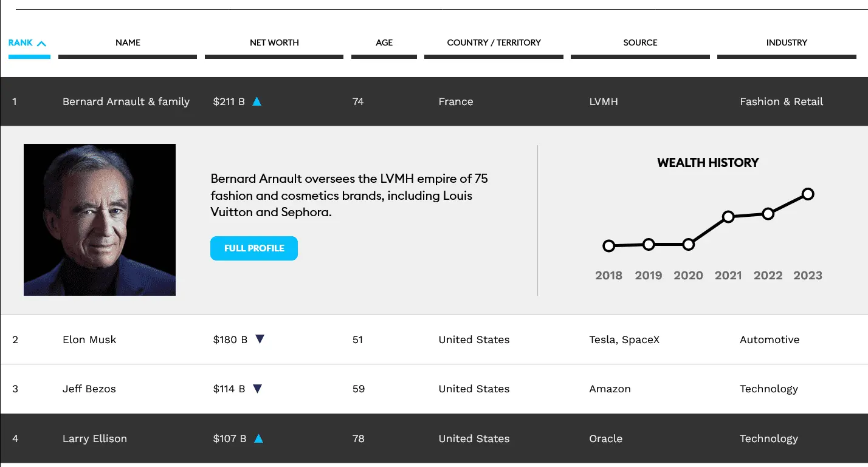Collapse the Bernard Arnault & family row
The height and width of the screenshot is (467, 868).
point(126,101)
